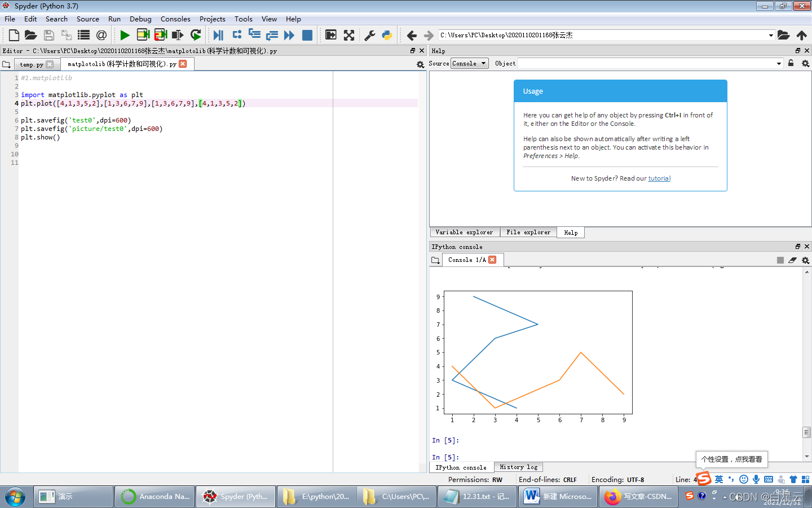
Task: Switch to the File explorer tab
Action: point(528,233)
